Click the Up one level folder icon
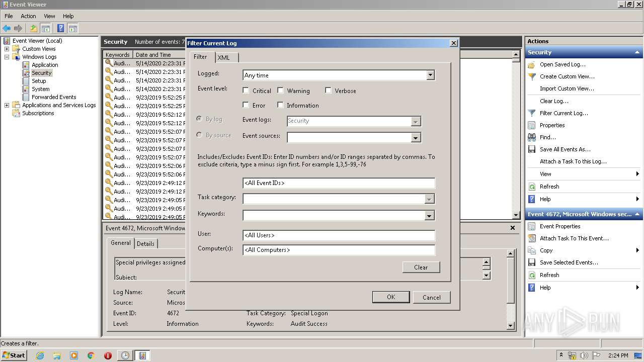Viewport: 644px width, 362px height. pyautogui.click(x=34, y=29)
